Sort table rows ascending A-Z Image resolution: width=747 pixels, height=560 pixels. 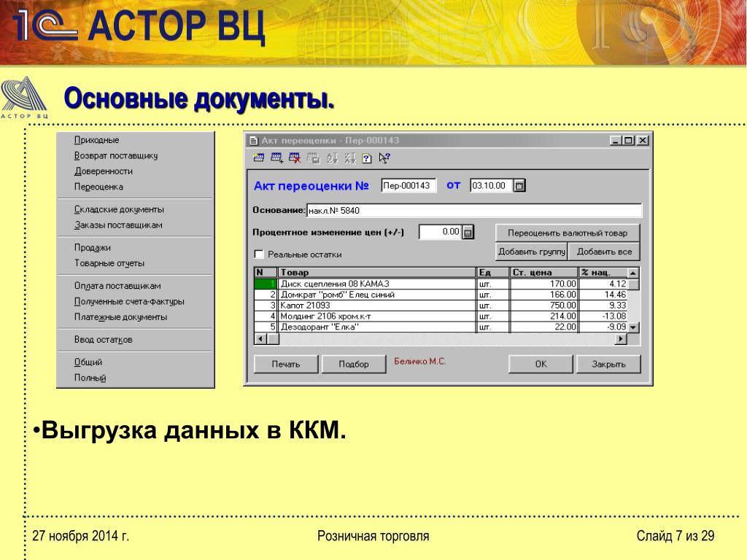[x=332, y=157]
